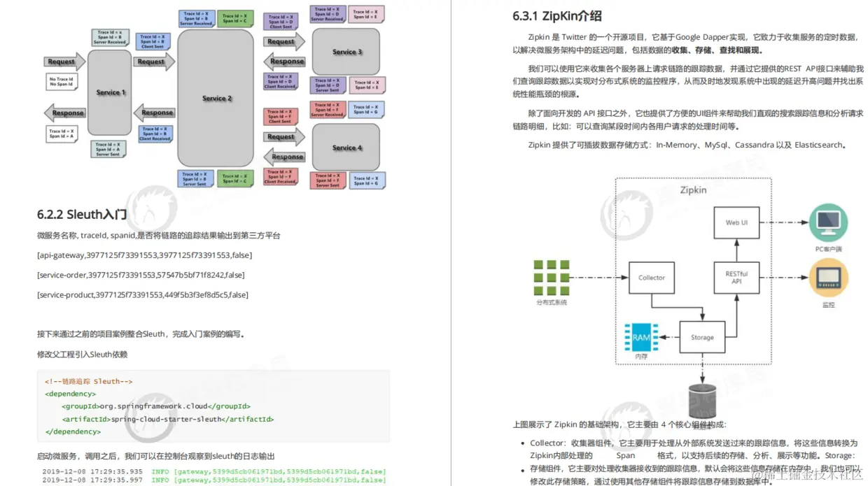Select the Storage box in Zipkin diagram

pos(702,337)
